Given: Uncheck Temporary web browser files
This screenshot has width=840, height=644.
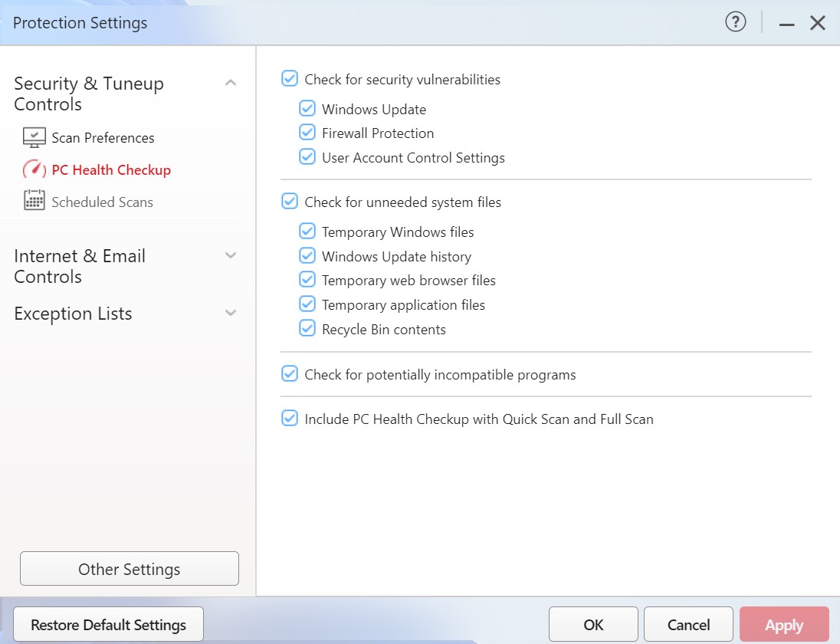Looking at the screenshot, I should click(x=307, y=280).
